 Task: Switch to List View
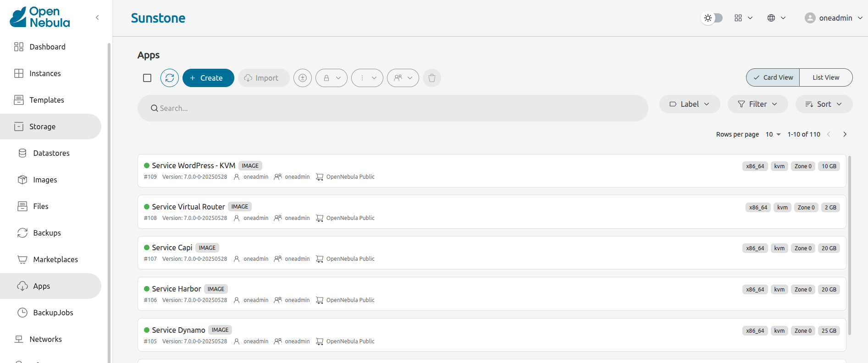[x=826, y=77]
